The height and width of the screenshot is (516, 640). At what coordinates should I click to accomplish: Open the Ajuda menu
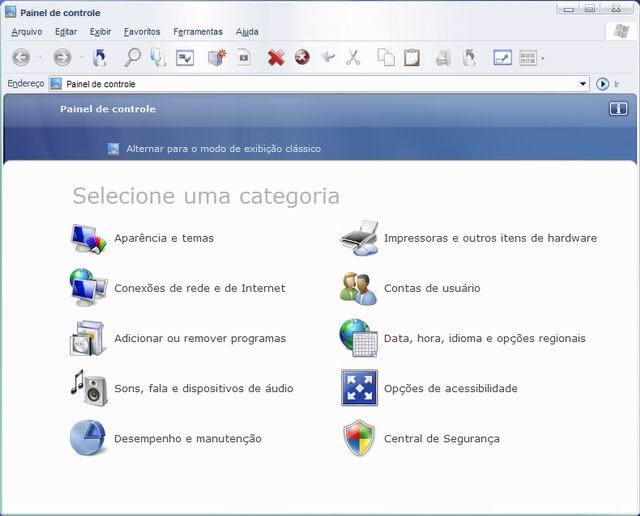coord(247,32)
